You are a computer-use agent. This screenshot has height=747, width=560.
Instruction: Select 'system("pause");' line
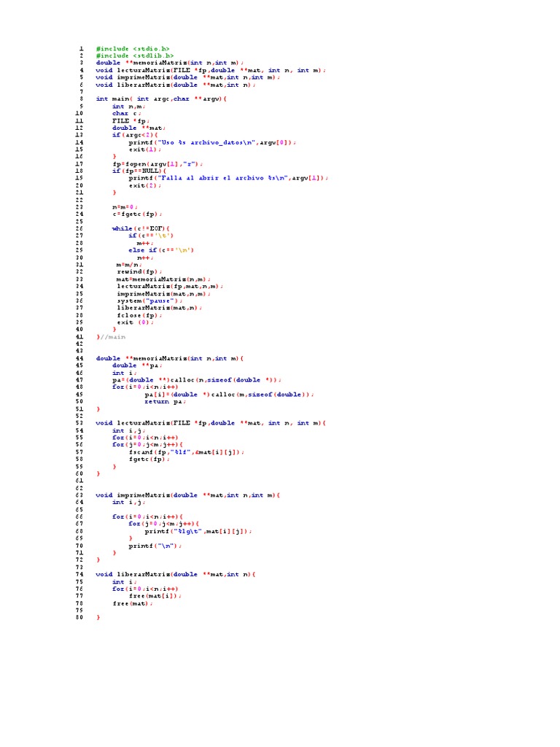point(149,301)
